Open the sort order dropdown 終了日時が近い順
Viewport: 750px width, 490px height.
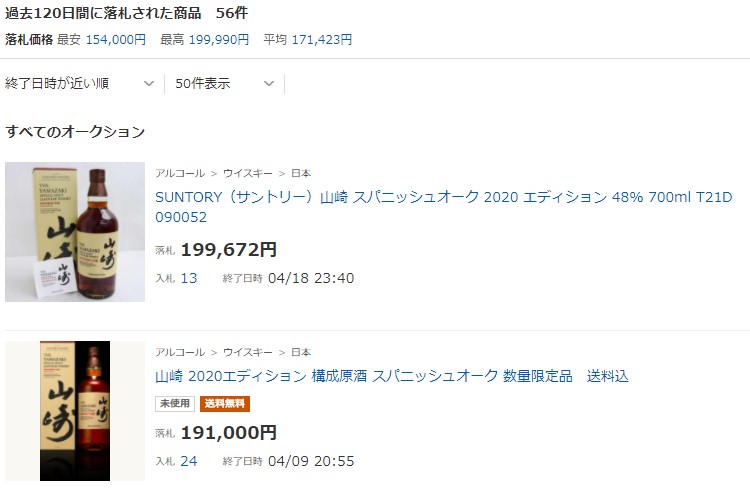[x=80, y=84]
